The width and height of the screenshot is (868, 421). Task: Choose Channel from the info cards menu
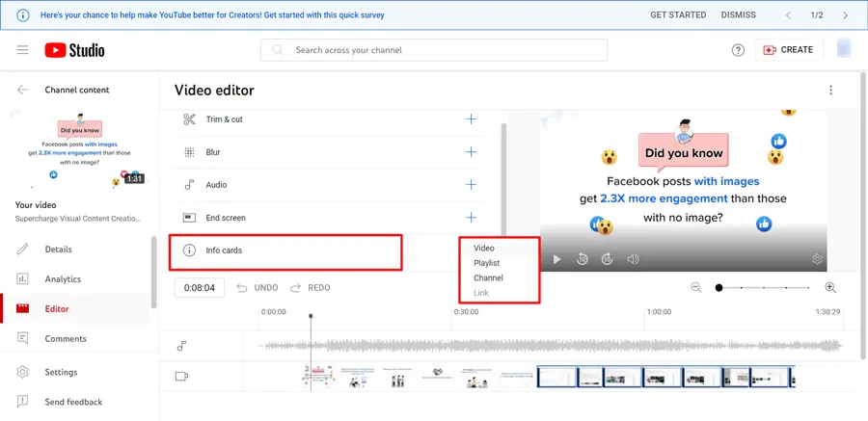[x=488, y=277]
